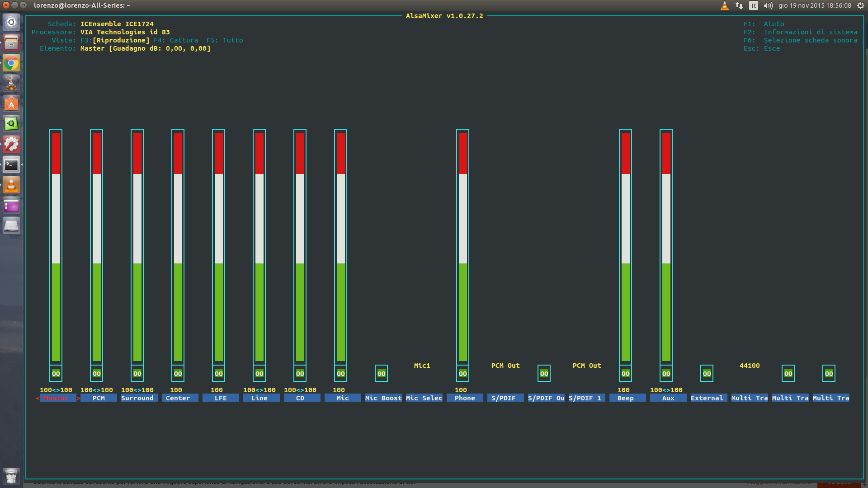Select the Multi Tra channel showing 44100
This screenshot has width=868, height=488.
749,398
